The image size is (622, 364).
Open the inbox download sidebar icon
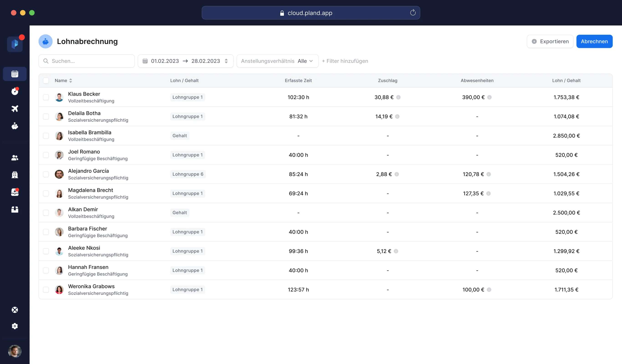(15, 192)
